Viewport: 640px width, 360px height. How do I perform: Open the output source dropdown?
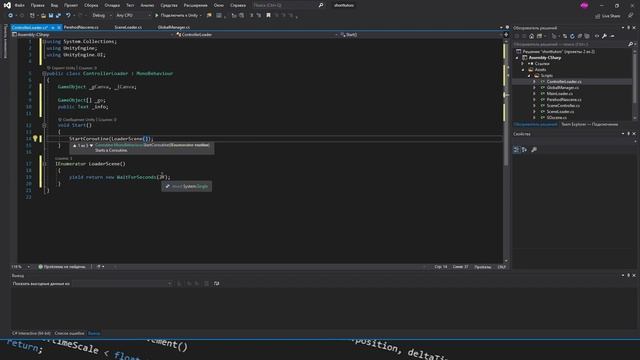tap(122, 283)
